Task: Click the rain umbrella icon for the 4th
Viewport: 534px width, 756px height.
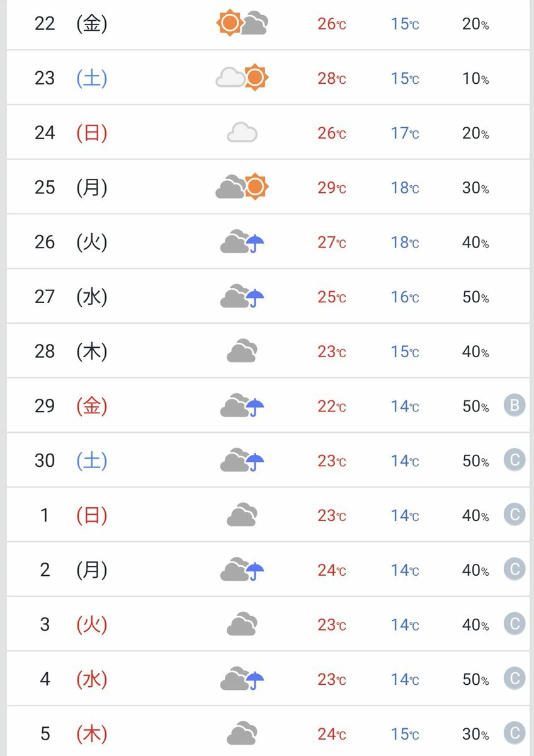Action: 254,680
